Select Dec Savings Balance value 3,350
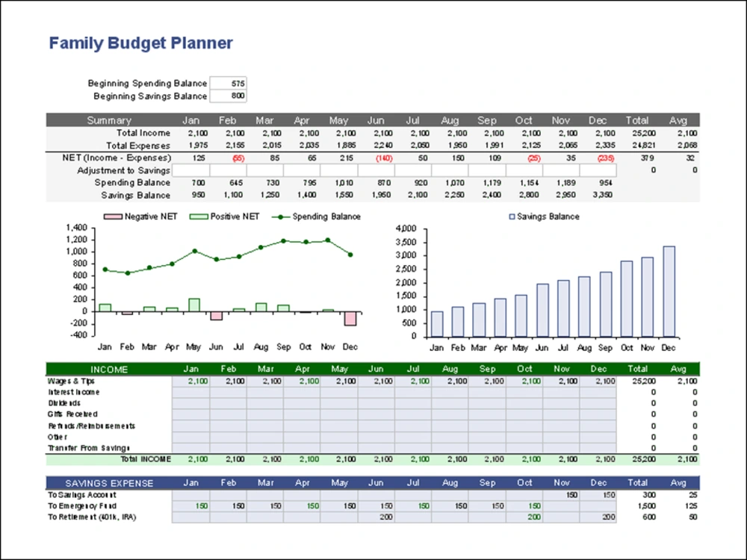 click(x=603, y=195)
